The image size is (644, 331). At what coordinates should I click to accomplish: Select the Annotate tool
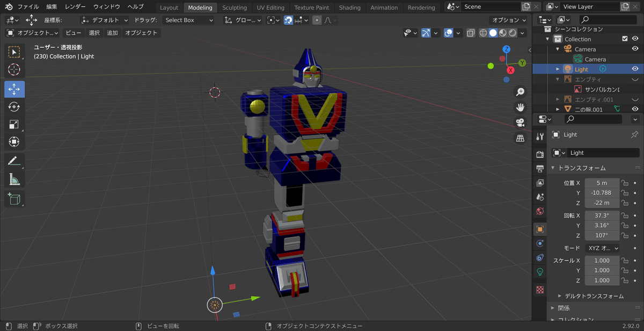point(14,161)
